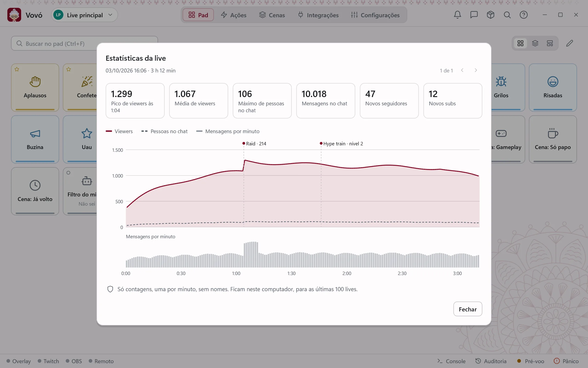
Task: Toggle favorite star on Confete tile
Action: [68, 69]
